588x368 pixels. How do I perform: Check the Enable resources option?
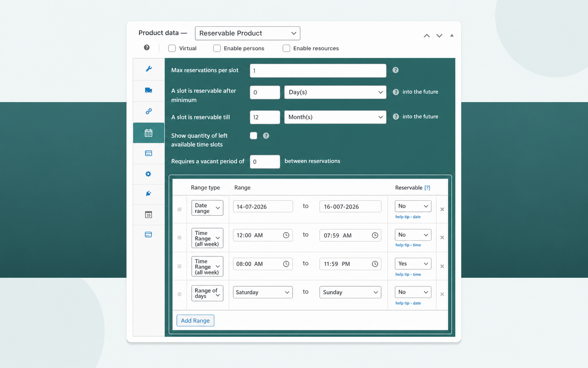286,48
